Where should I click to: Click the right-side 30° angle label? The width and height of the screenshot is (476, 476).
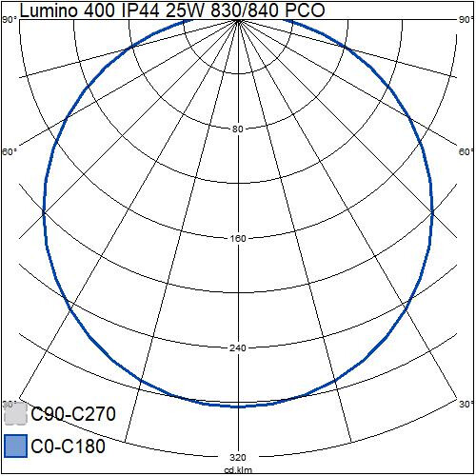(466, 405)
